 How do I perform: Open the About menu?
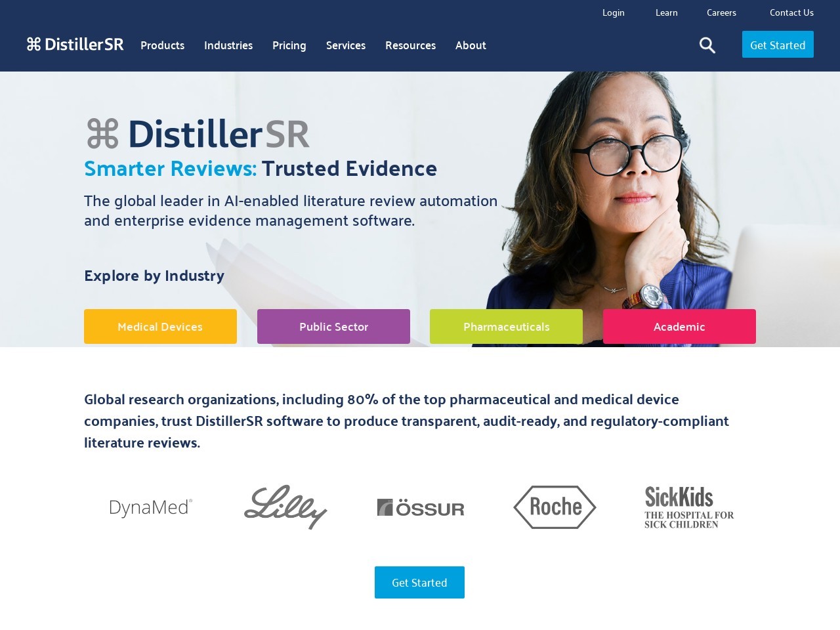(x=471, y=45)
